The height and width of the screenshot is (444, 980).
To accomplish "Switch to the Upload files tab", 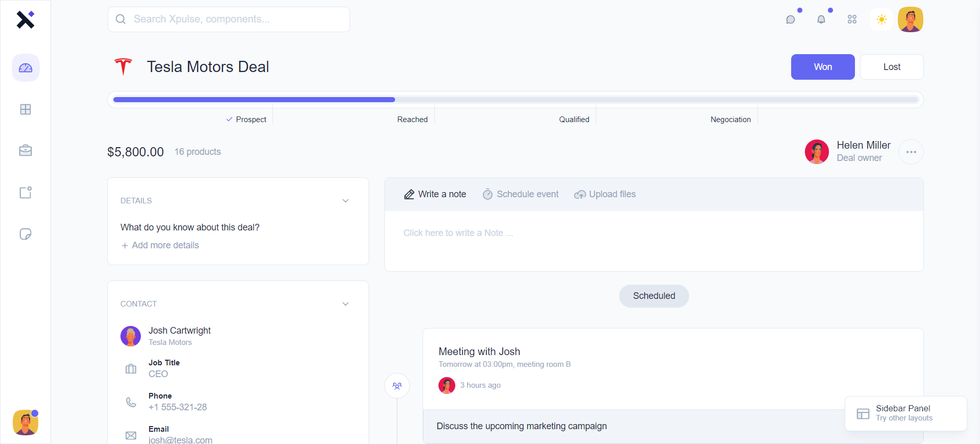I will coord(605,194).
